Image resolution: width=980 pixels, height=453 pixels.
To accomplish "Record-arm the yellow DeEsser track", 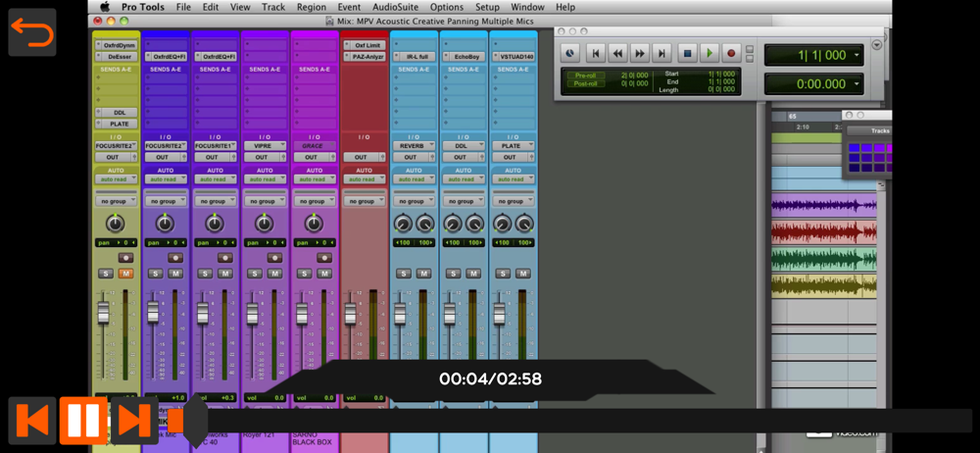I will pyautogui.click(x=125, y=257).
